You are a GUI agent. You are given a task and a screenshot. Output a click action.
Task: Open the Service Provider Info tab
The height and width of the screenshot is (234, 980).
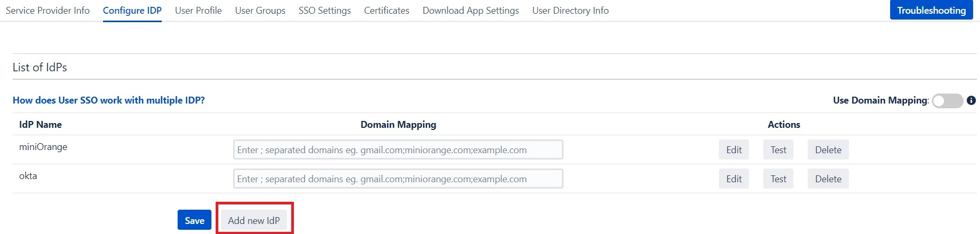48,11
